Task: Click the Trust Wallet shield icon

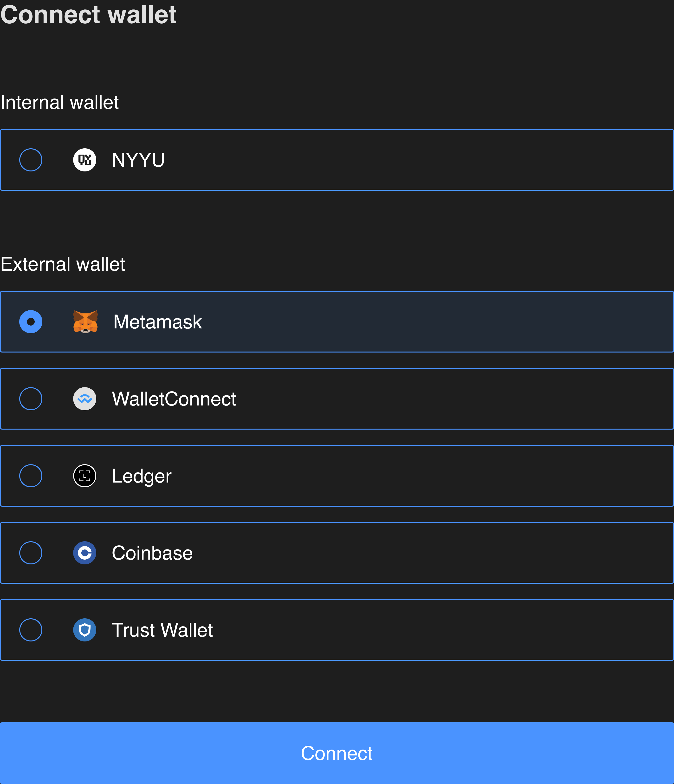Action: [85, 630]
